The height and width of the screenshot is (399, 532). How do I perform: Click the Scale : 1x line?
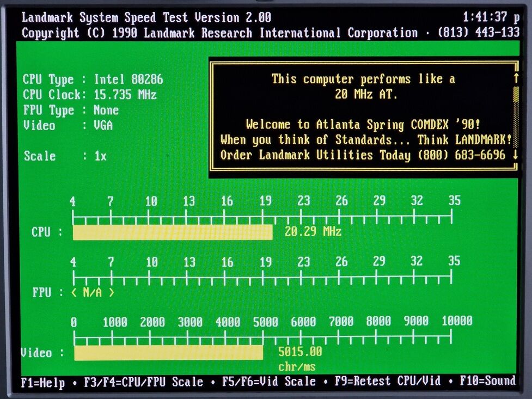65,156
